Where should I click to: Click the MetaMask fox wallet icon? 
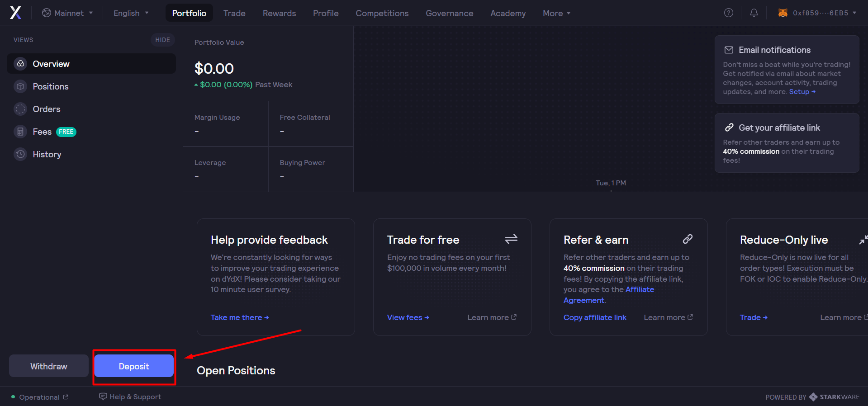pyautogui.click(x=783, y=13)
